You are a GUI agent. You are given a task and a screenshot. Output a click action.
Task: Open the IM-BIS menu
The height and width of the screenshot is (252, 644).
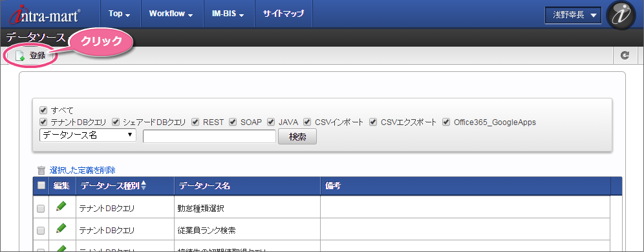pyautogui.click(x=228, y=14)
